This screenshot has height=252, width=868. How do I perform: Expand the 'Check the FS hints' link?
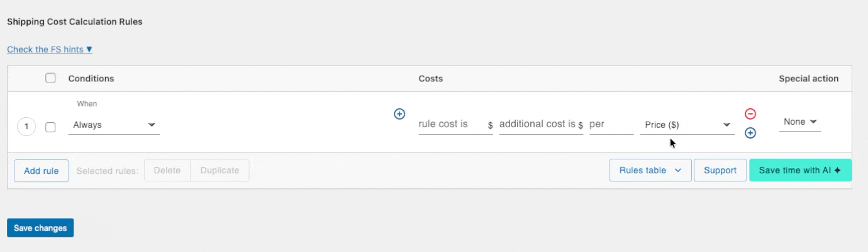[50, 49]
